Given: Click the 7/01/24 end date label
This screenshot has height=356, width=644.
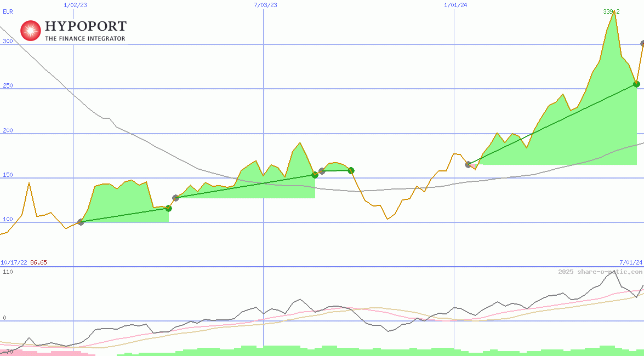Looking at the screenshot, I should click(x=631, y=262).
